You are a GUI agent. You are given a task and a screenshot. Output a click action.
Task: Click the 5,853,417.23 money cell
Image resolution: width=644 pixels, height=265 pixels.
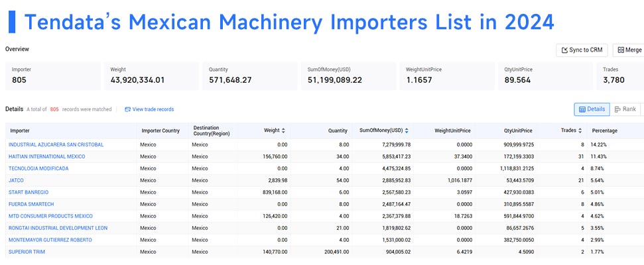coord(396,157)
